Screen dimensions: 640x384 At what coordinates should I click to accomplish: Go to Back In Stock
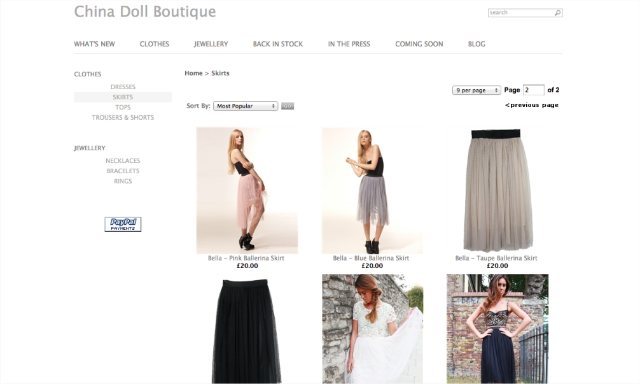pyautogui.click(x=278, y=44)
